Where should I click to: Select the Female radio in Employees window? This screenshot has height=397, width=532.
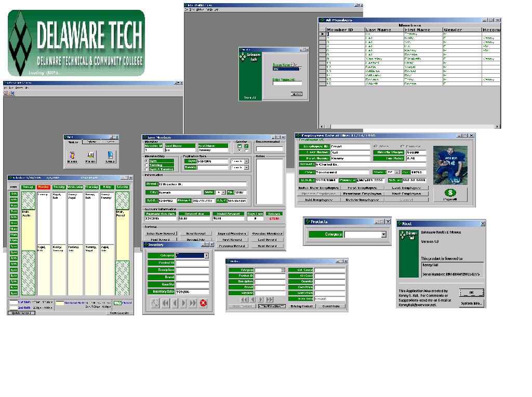[x=403, y=146]
